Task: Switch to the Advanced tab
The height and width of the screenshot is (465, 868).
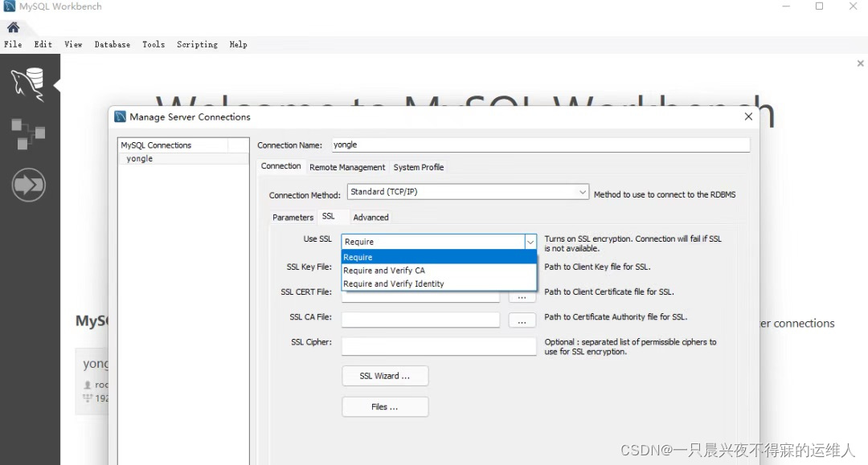Action: pyautogui.click(x=371, y=218)
